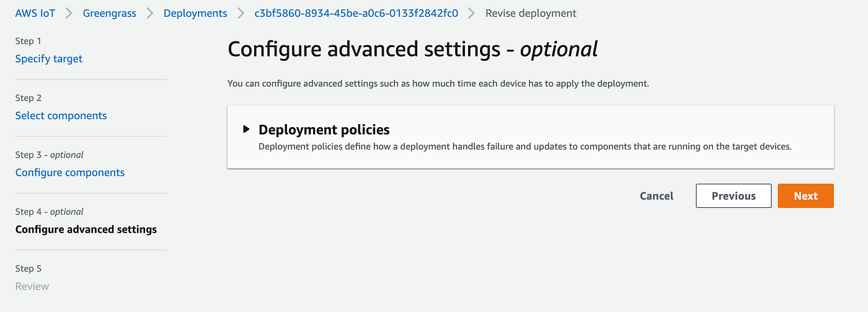This screenshot has height=312, width=868.
Task: Open AWS IoT breadcrumb link
Action: pyautogui.click(x=35, y=13)
